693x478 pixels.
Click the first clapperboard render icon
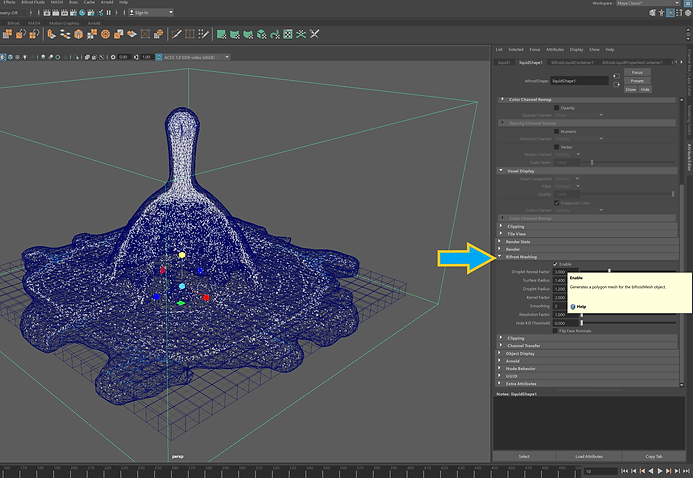point(47,13)
